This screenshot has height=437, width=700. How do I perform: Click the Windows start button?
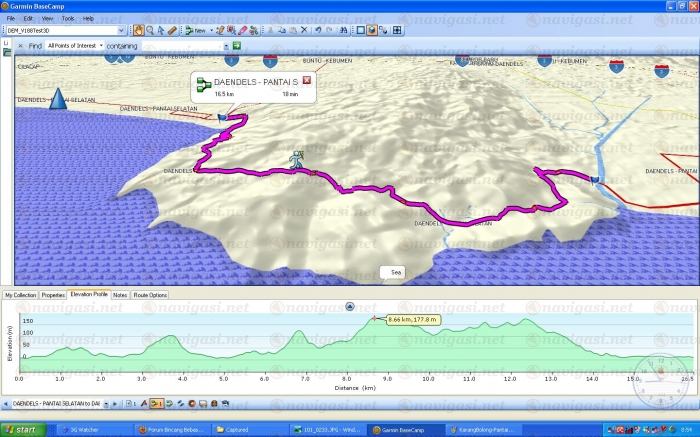click(22, 429)
